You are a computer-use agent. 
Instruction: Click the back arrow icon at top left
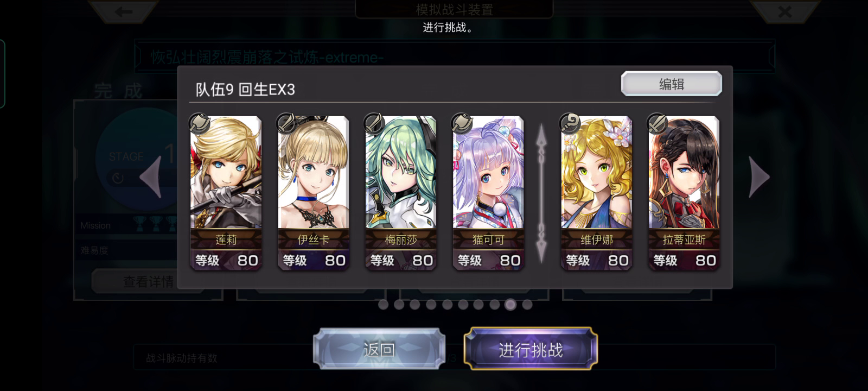click(x=124, y=11)
